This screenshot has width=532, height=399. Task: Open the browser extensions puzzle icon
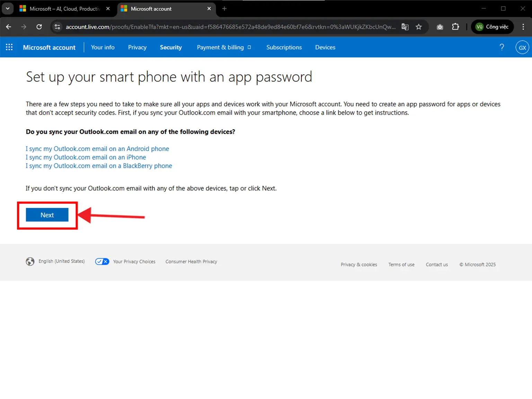click(455, 27)
